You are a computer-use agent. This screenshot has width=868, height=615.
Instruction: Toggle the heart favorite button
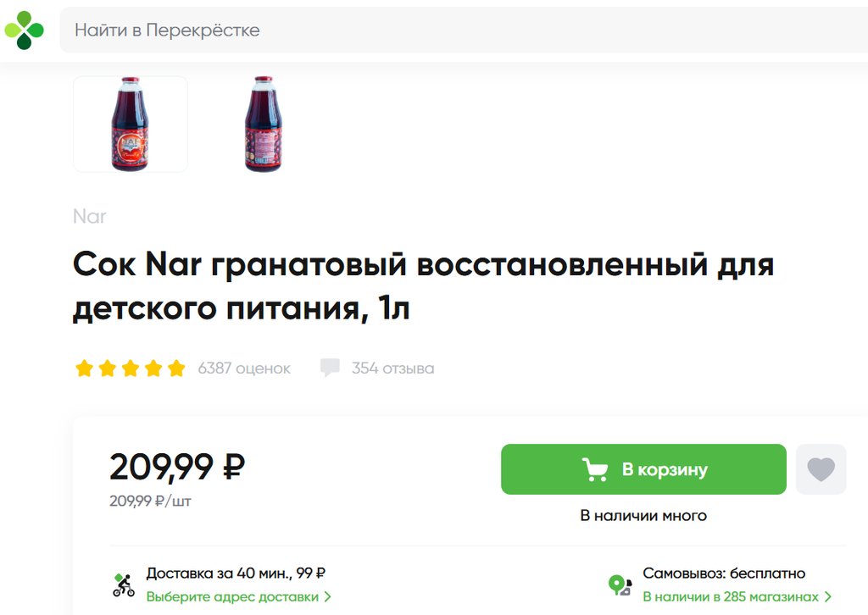click(821, 469)
